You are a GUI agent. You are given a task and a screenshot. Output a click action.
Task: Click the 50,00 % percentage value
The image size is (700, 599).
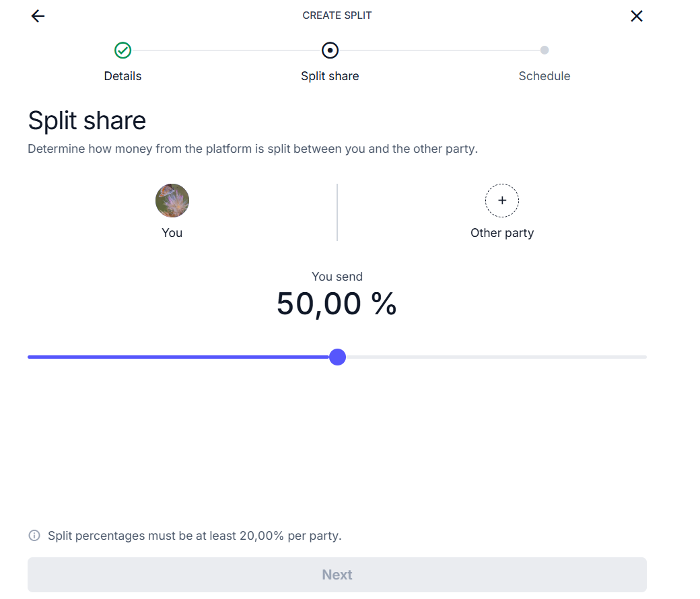[337, 304]
